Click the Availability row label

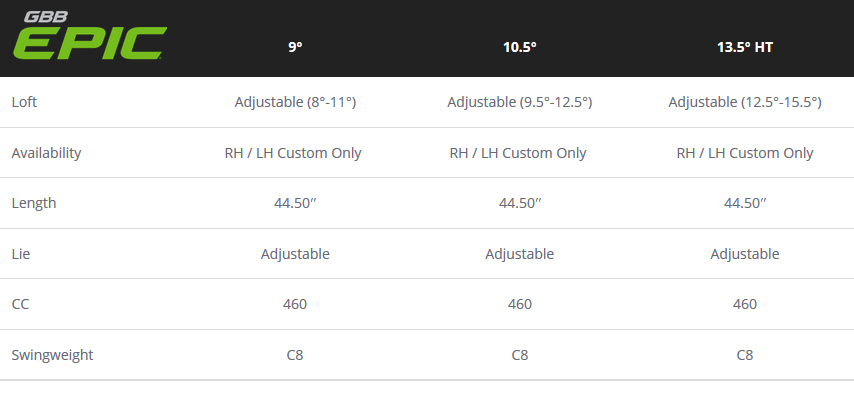46,153
